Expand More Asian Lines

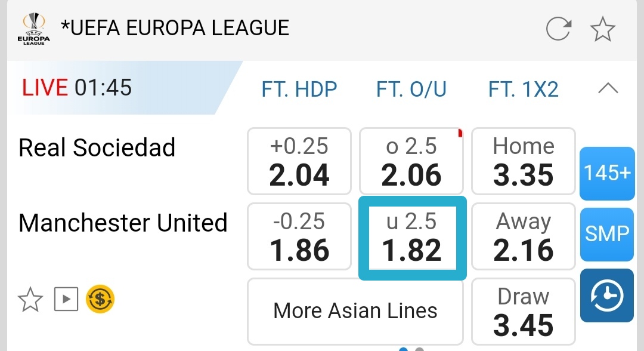click(x=355, y=311)
